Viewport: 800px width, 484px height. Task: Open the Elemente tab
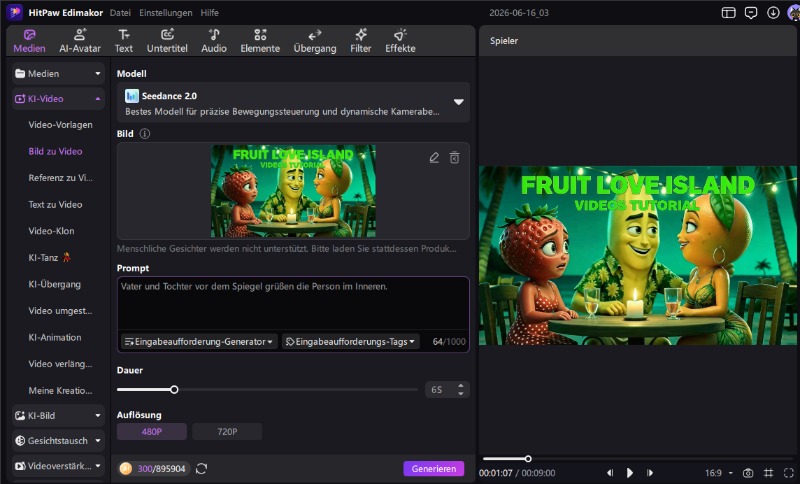click(x=260, y=41)
